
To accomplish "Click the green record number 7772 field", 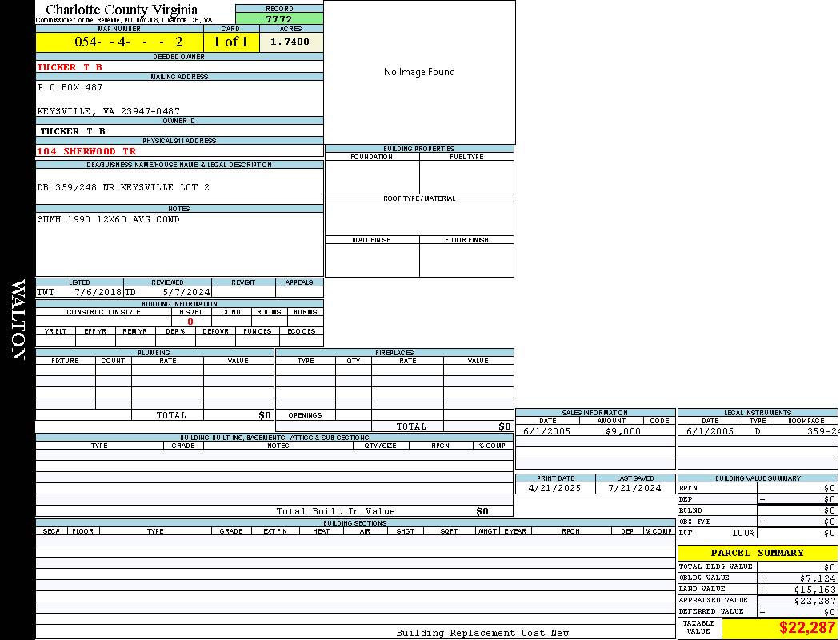I will coord(279,19).
